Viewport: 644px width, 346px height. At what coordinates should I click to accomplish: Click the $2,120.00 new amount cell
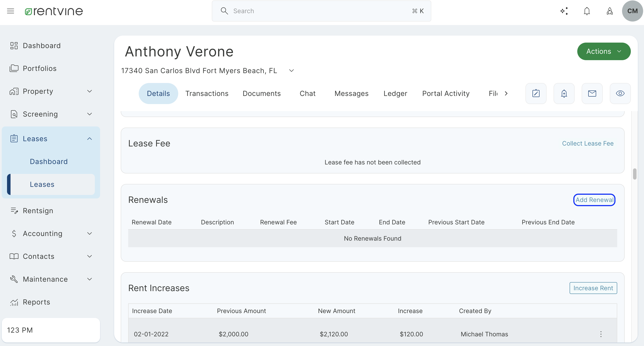point(334,334)
